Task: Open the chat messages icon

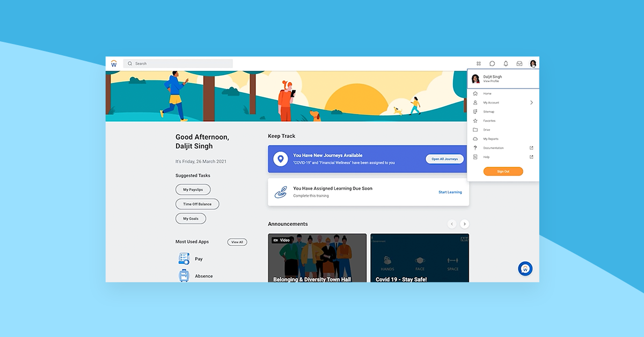Action: click(492, 63)
